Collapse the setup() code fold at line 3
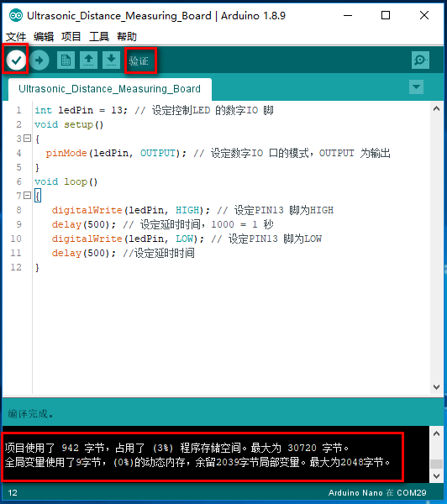 coord(28,139)
